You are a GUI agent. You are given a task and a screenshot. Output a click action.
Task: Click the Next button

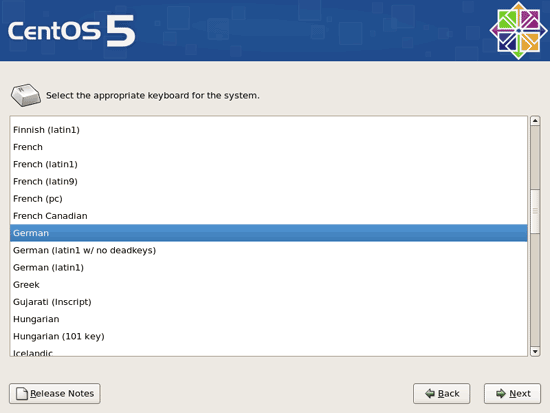[512, 393]
